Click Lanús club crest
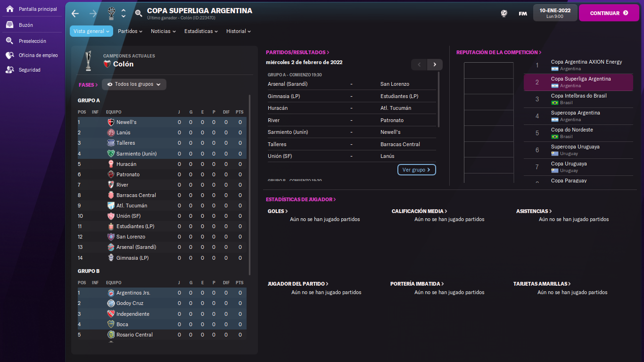Image resolution: width=644 pixels, height=362 pixels. click(x=111, y=132)
